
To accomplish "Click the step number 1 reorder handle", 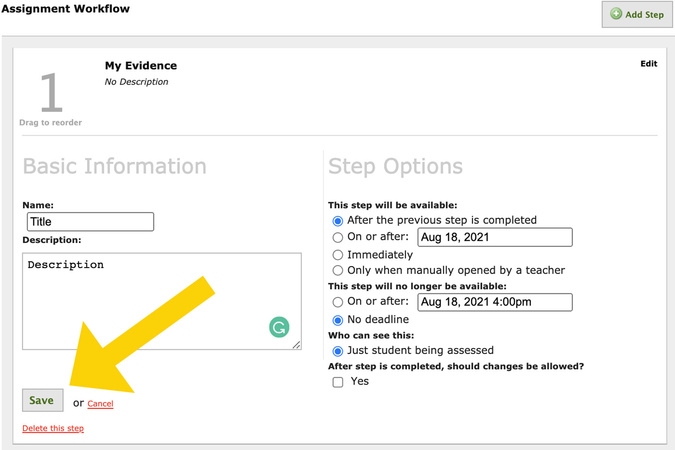I will (51, 92).
